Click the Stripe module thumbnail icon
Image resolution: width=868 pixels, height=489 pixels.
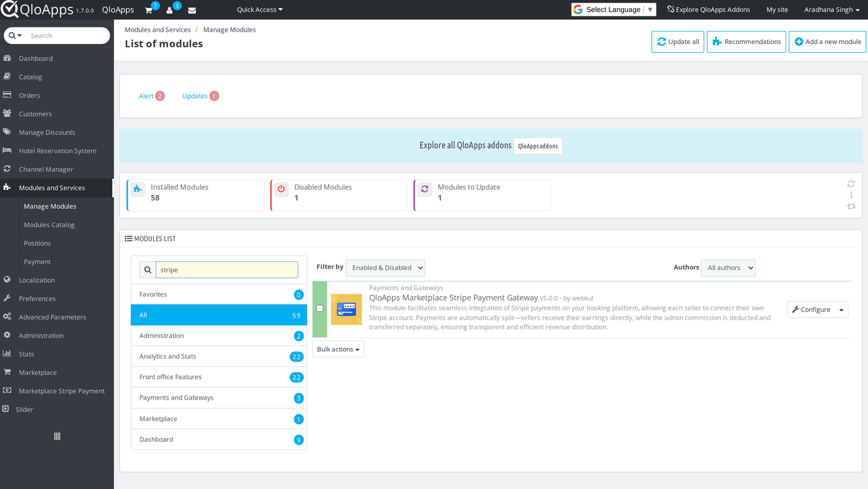click(x=346, y=309)
